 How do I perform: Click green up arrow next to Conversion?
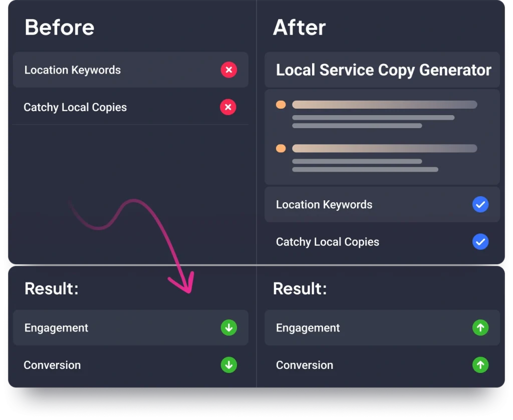480,365
